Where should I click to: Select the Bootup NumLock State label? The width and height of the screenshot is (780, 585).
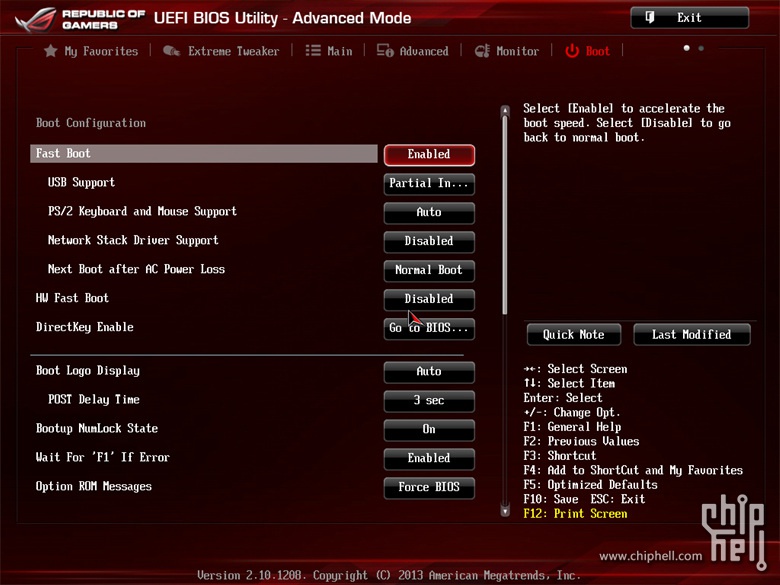pyautogui.click(x=97, y=428)
